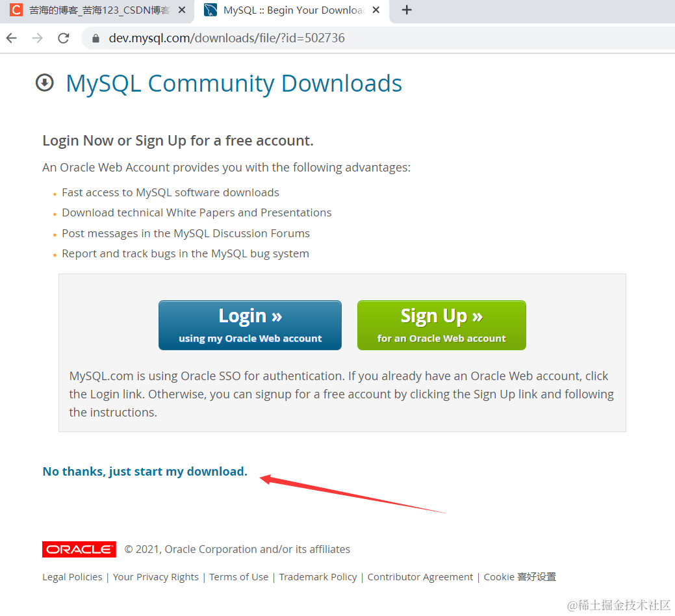The width and height of the screenshot is (675, 616).
Task: Close the MySQL Begin Your Download tab
Action: coord(376,10)
